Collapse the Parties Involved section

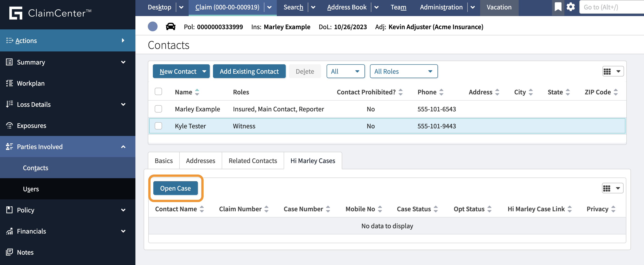click(123, 147)
